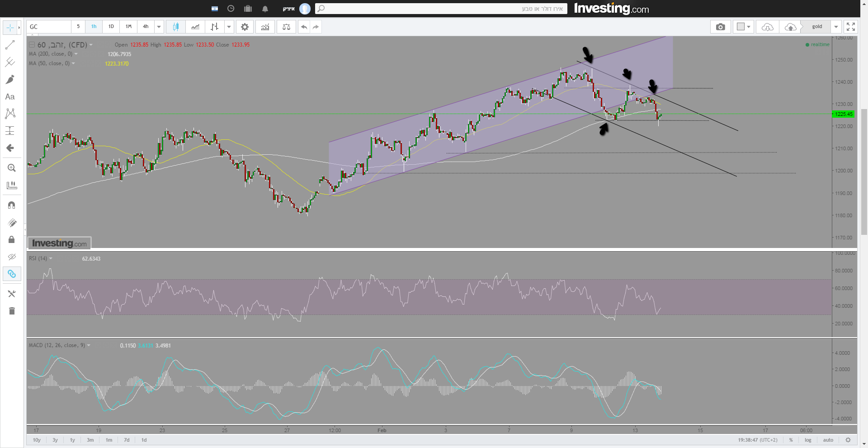Toggle stay in drawing mode pencil
The width and height of the screenshot is (868, 448).
click(12, 222)
